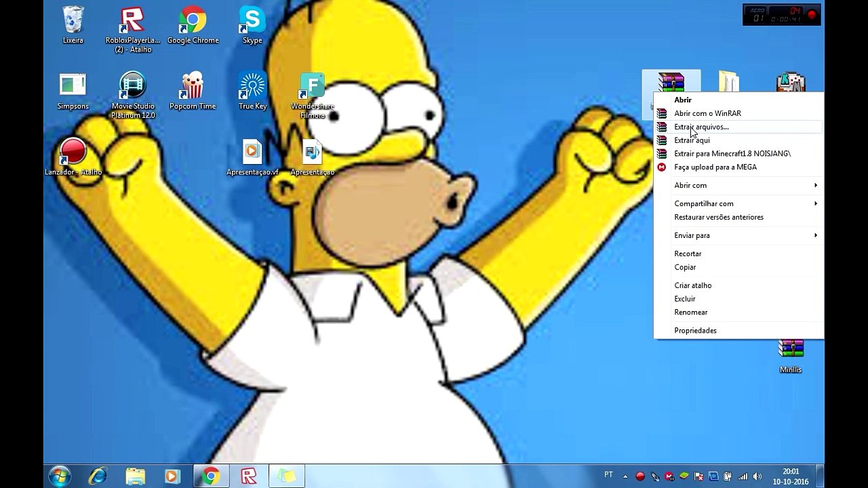This screenshot has width=868, height=488.
Task: Show hidden tray icons arrow
Action: point(625,476)
